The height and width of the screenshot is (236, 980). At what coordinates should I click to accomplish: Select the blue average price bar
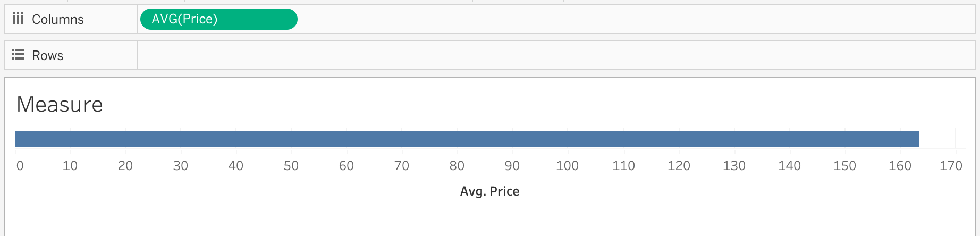(467, 139)
